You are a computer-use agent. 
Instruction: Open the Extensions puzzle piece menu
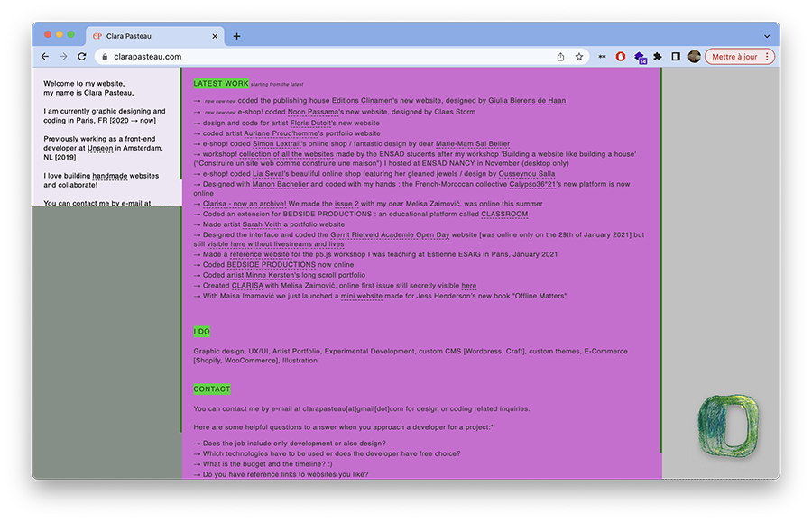click(657, 57)
